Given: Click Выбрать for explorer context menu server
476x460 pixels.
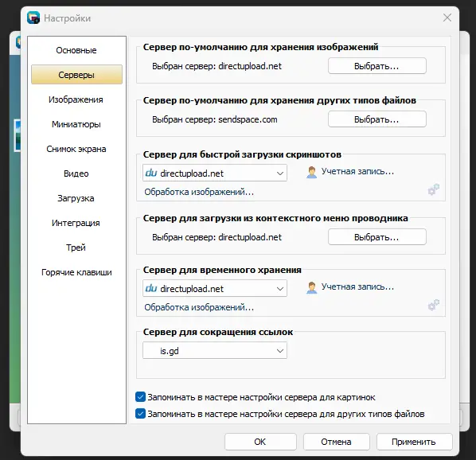Looking at the screenshot, I should 377,237.
